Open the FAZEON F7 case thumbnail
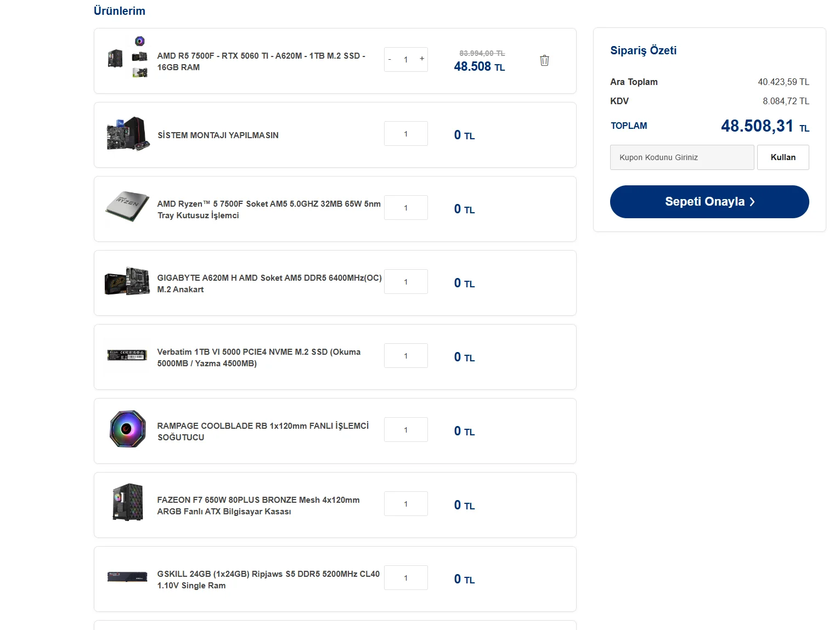Image resolution: width=840 pixels, height=630 pixels. tap(128, 502)
